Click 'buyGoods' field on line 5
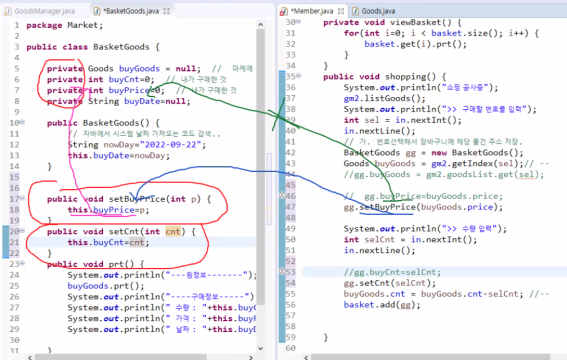 tap(139, 69)
